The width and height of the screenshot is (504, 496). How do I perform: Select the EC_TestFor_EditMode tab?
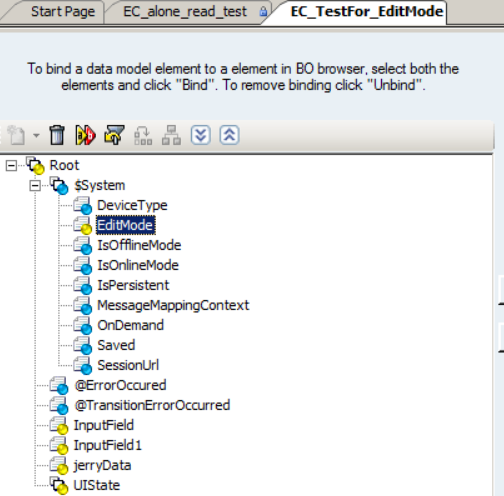367,12
